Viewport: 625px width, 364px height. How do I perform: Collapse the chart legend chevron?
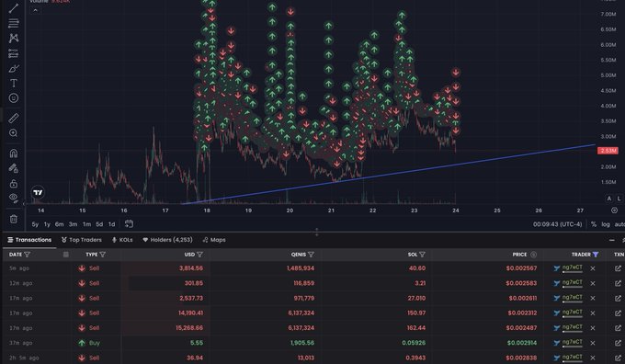(35, 10)
